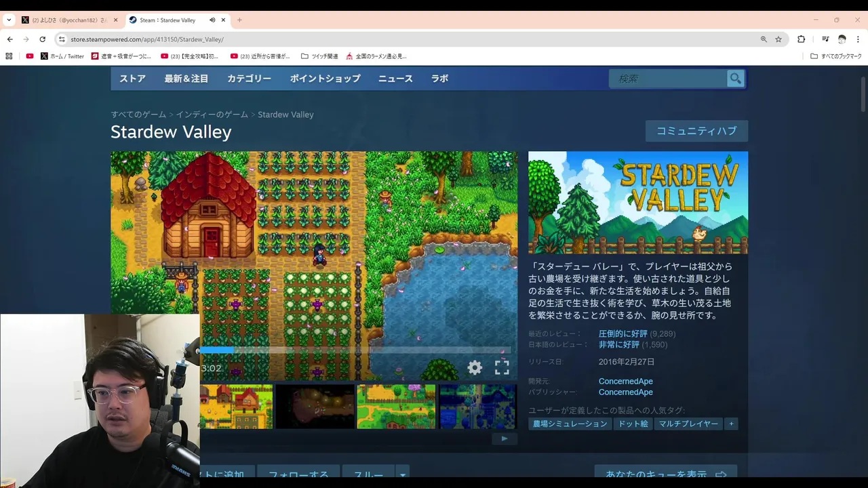Seek in the trailer progress bar

355,350
